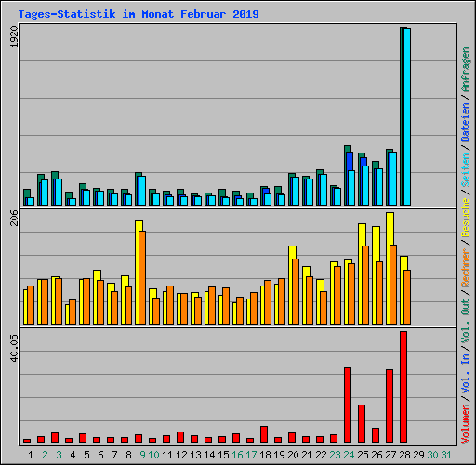Image resolution: width=476 pixels, height=465 pixels.
Task: Click green day number 30
Action: pyautogui.click(x=432, y=455)
